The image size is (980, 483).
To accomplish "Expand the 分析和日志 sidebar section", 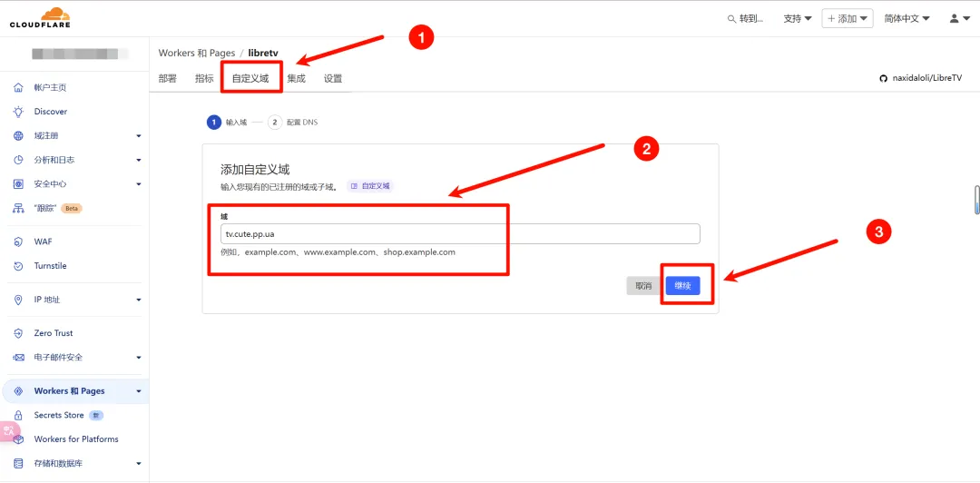I will (139, 160).
